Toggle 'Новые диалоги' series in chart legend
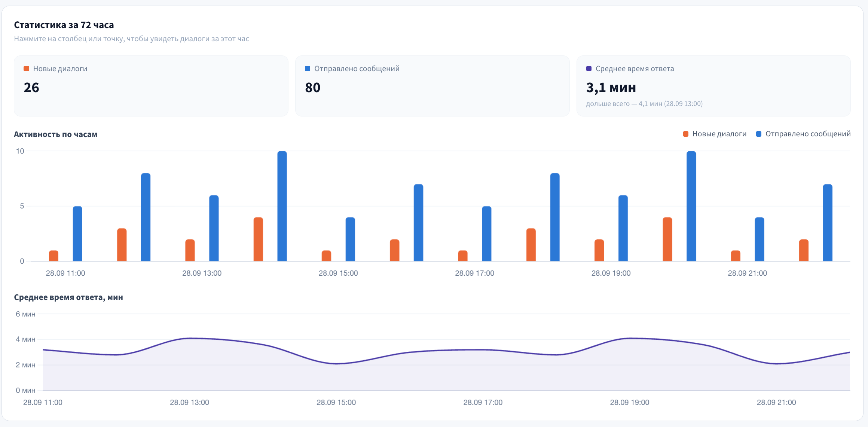This screenshot has height=427, width=868. point(715,134)
